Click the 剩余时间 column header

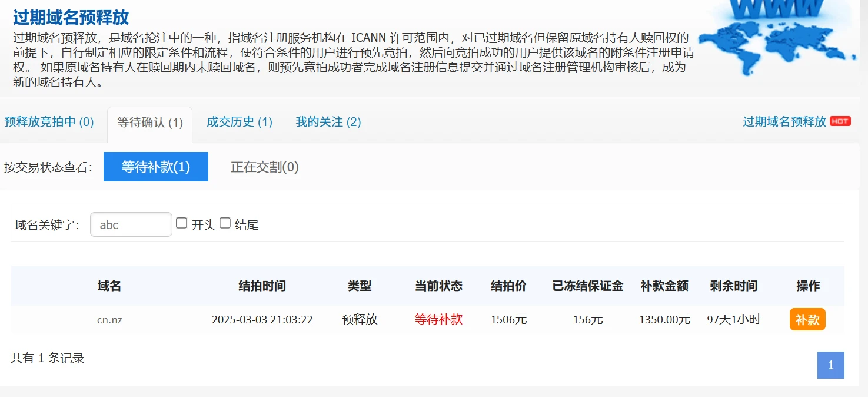(733, 286)
